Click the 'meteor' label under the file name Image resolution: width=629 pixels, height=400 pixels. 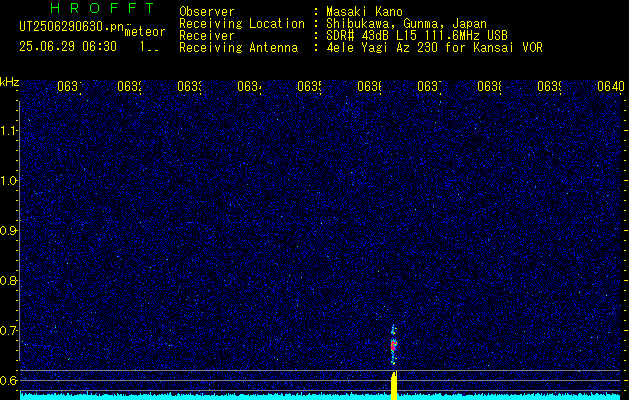click(x=145, y=32)
